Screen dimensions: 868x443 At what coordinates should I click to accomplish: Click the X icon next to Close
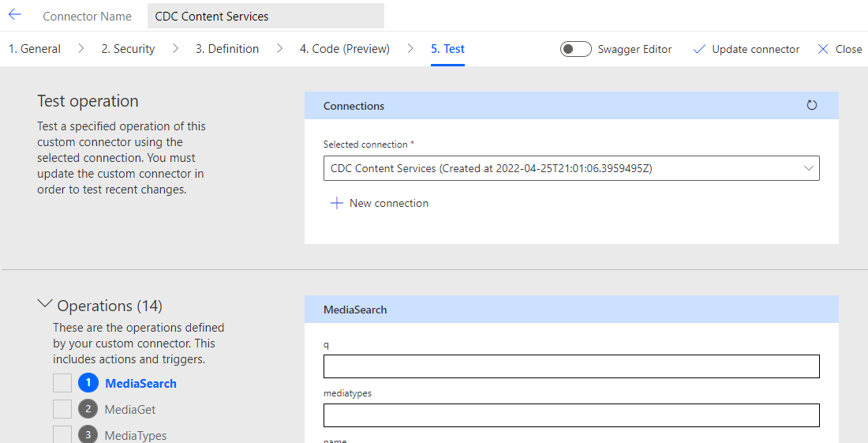pos(823,49)
